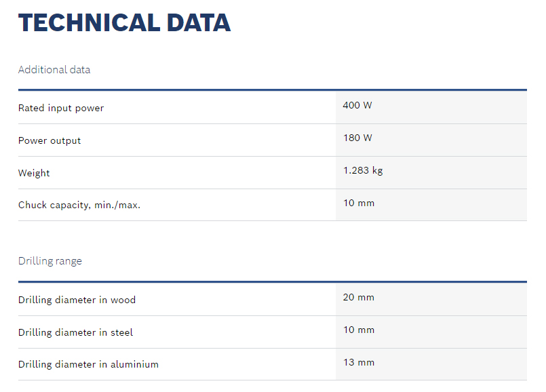Select the steel drilling 10 mm value
The width and height of the screenshot is (546, 392).
point(359,330)
